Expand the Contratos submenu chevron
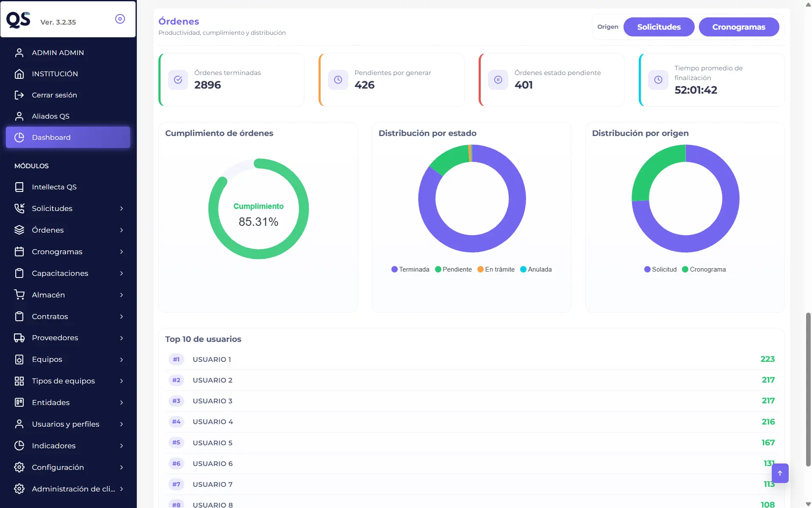This screenshot has width=812, height=508. (x=122, y=316)
